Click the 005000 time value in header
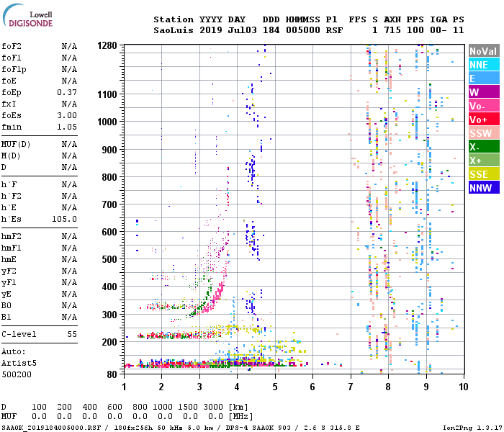 (x=303, y=30)
